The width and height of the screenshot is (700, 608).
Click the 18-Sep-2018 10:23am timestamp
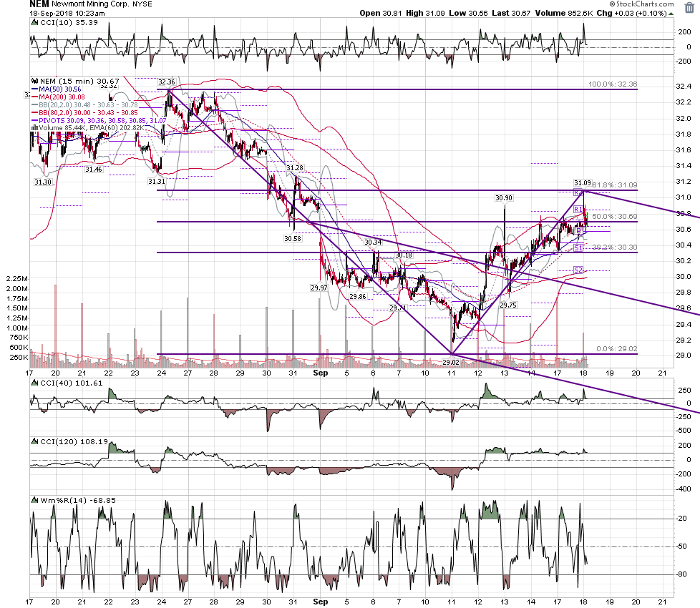(67, 14)
